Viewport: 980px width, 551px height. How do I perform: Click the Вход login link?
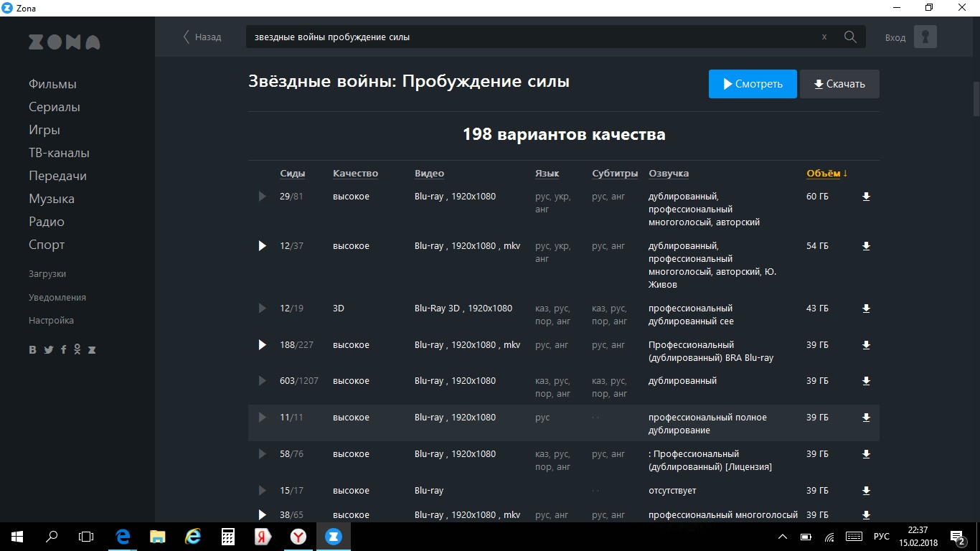click(x=895, y=37)
